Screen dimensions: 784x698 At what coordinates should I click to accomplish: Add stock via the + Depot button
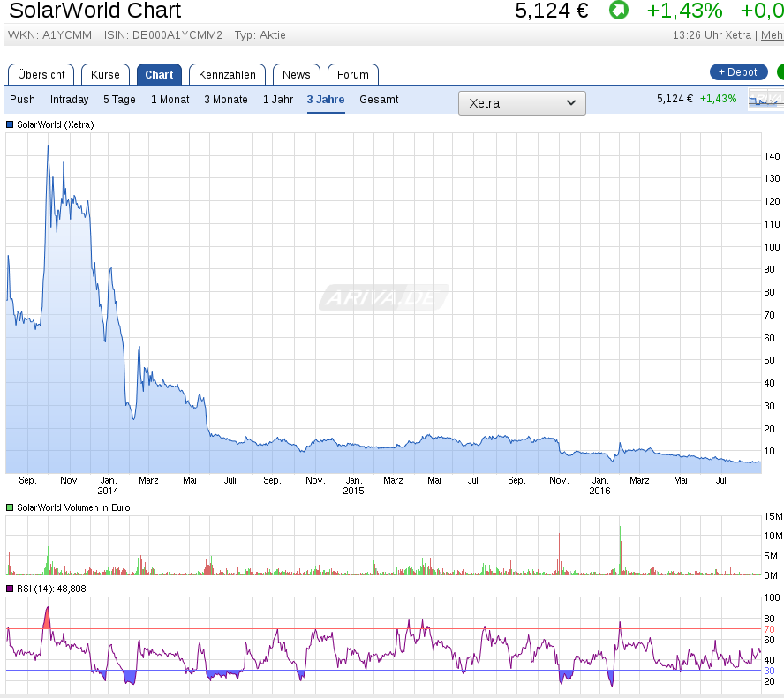pos(738,72)
